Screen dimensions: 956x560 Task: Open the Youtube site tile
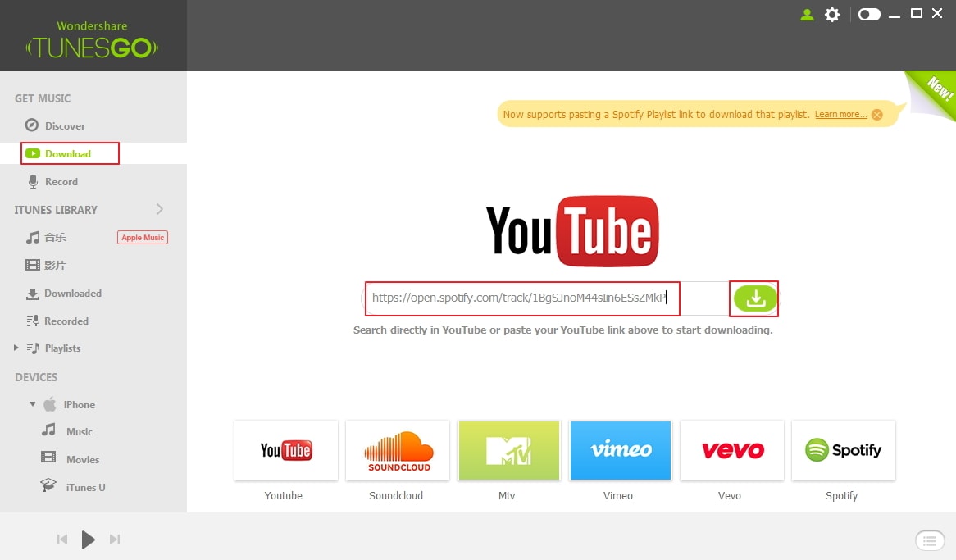pyautogui.click(x=286, y=450)
